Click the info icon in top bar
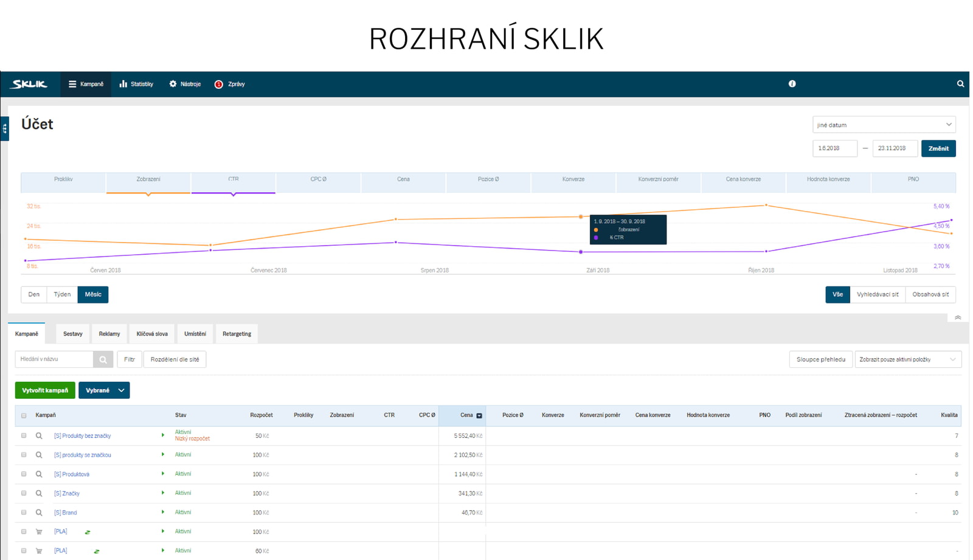 792,84
